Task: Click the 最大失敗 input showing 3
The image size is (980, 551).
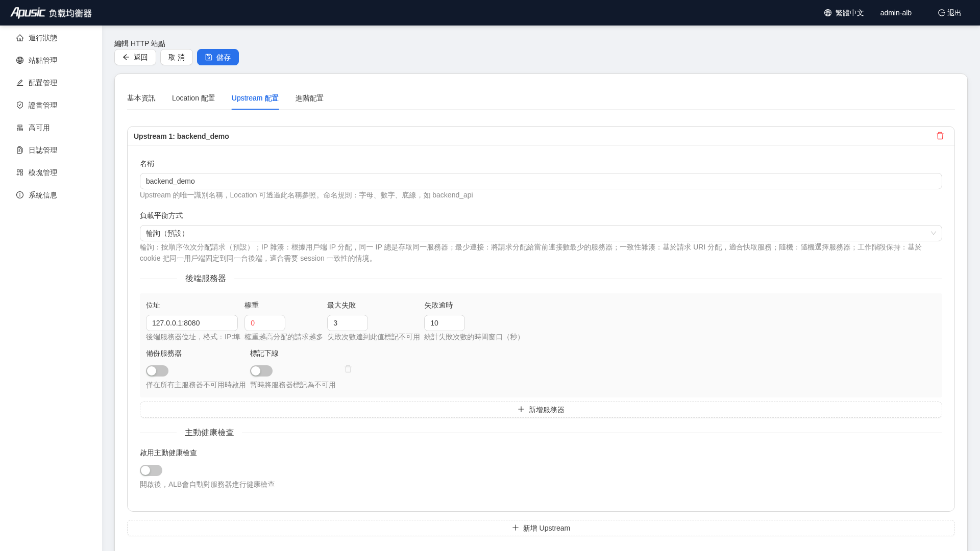Action: coord(348,323)
